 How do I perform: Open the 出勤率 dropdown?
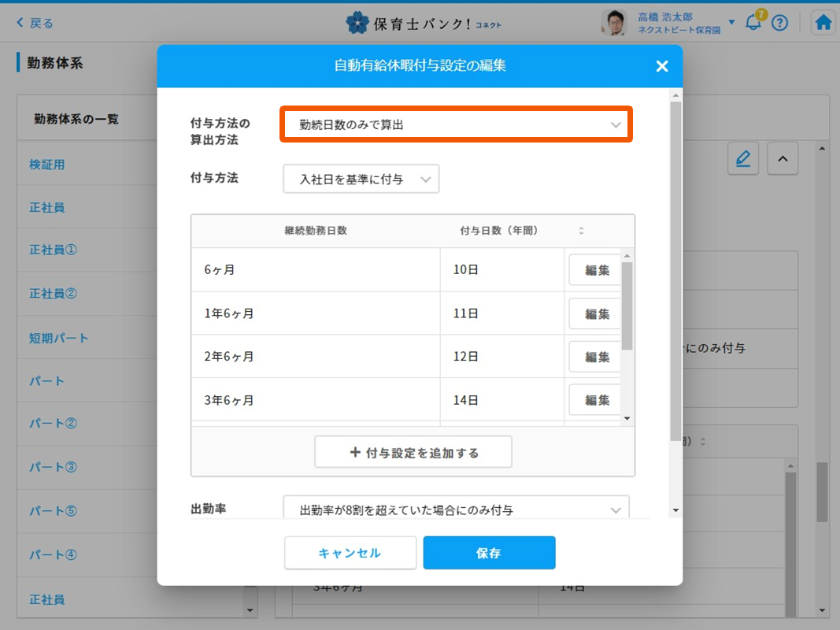pos(456,510)
